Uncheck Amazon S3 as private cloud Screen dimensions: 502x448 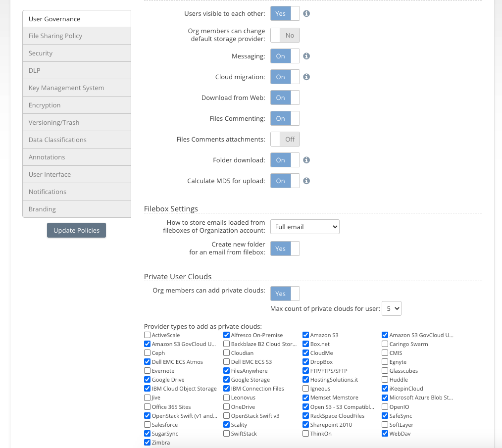[x=305, y=335]
